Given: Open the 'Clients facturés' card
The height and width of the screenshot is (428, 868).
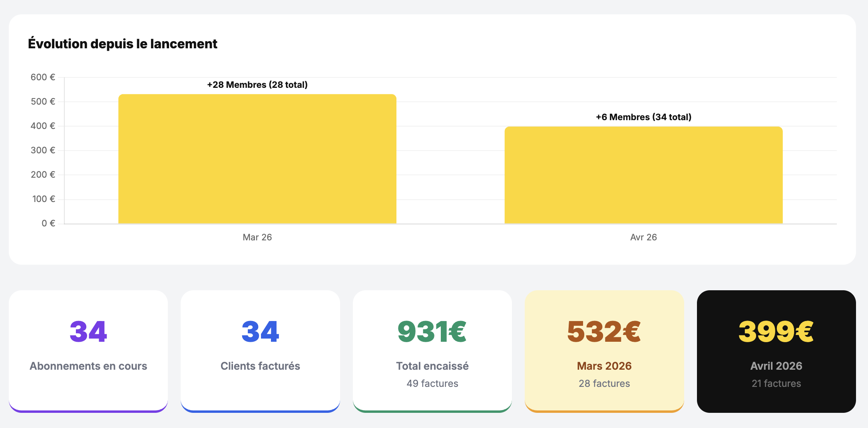Looking at the screenshot, I should tap(261, 351).
